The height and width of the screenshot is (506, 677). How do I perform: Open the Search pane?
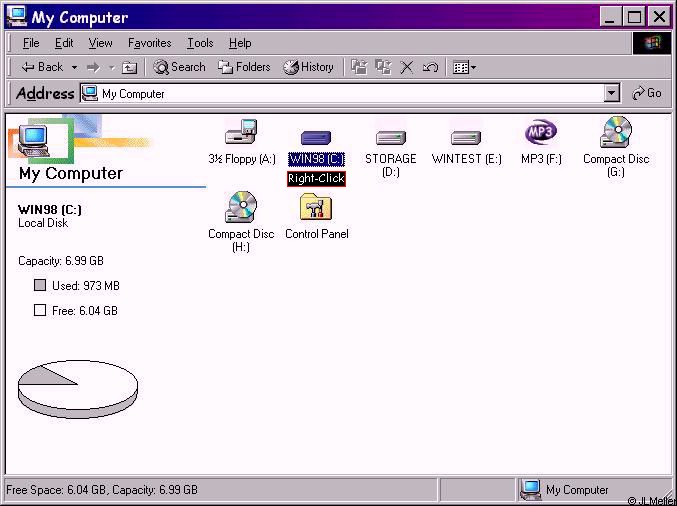pyautogui.click(x=179, y=67)
